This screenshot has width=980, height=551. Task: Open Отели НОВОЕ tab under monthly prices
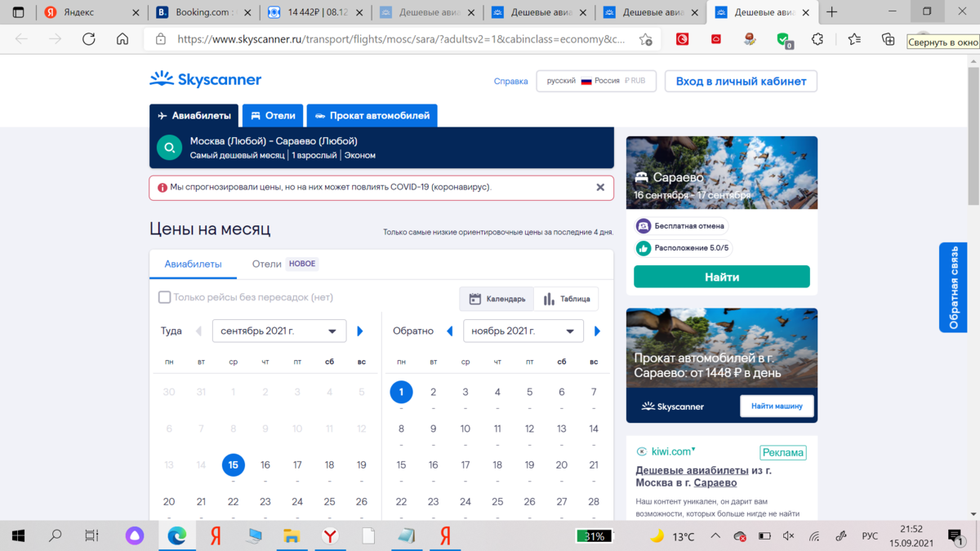click(284, 264)
